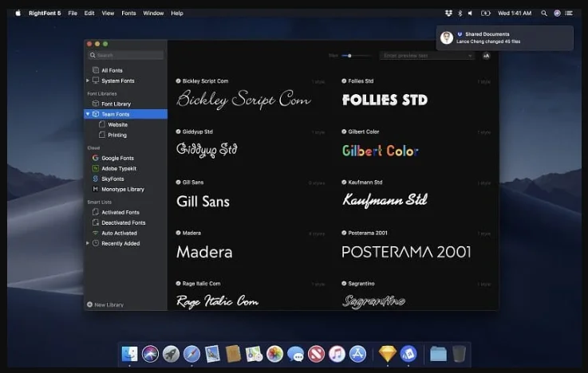Open the Apple menu logo
Screen dimensions: 588x373
pyautogui.click(x=18, y=13)
